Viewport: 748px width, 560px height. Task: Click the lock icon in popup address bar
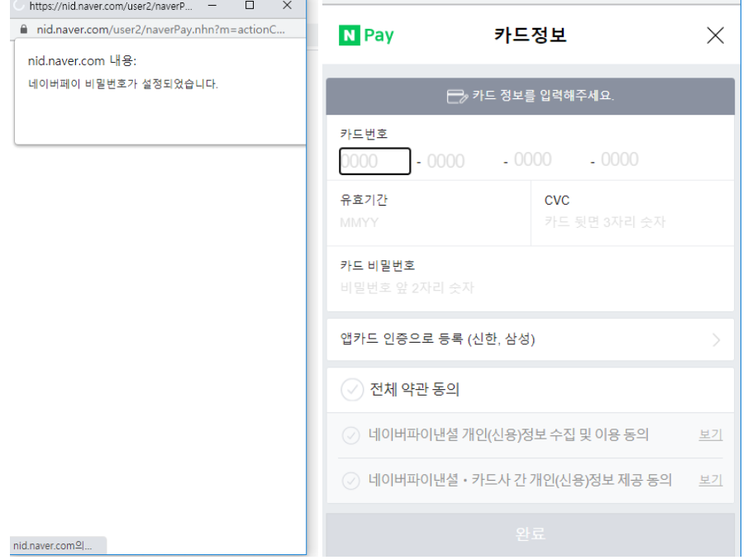coord(24,30)
